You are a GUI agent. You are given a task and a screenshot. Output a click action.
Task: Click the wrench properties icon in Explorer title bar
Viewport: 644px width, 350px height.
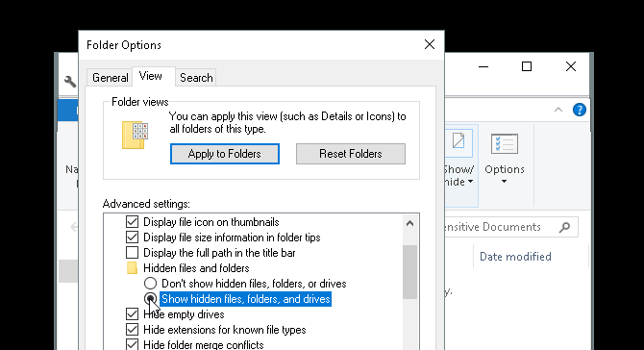70,81
